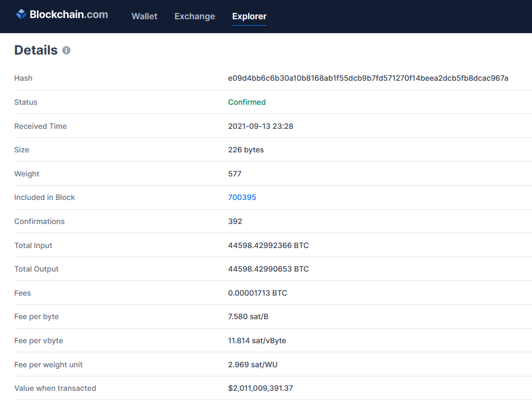532x417 pixels.
Task: Click the Weight value 577
Action: (234, 174)
